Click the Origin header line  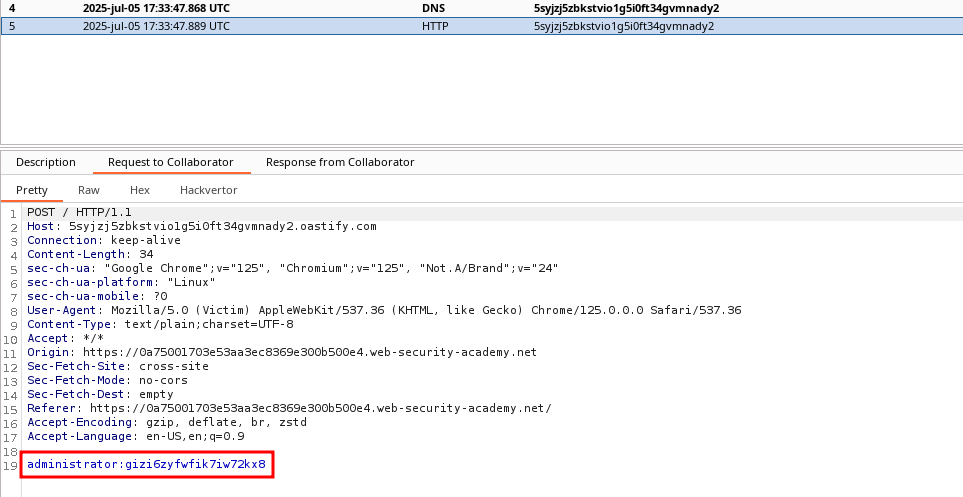282,352
